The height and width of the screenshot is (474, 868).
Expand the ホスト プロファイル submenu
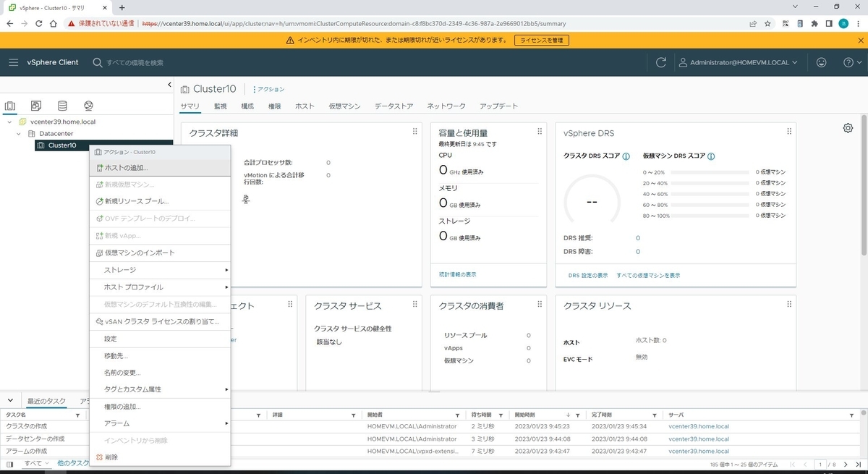coord(160,287)
